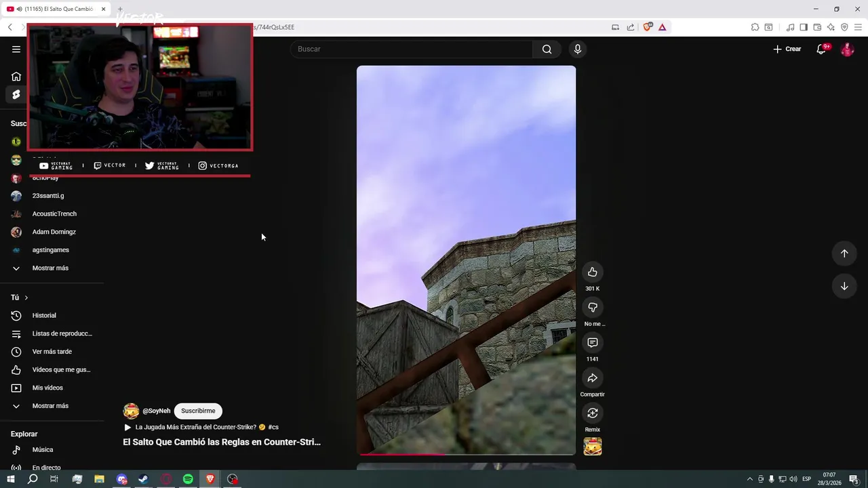Click the search magnifier button
868x488 pixels.
547,49
